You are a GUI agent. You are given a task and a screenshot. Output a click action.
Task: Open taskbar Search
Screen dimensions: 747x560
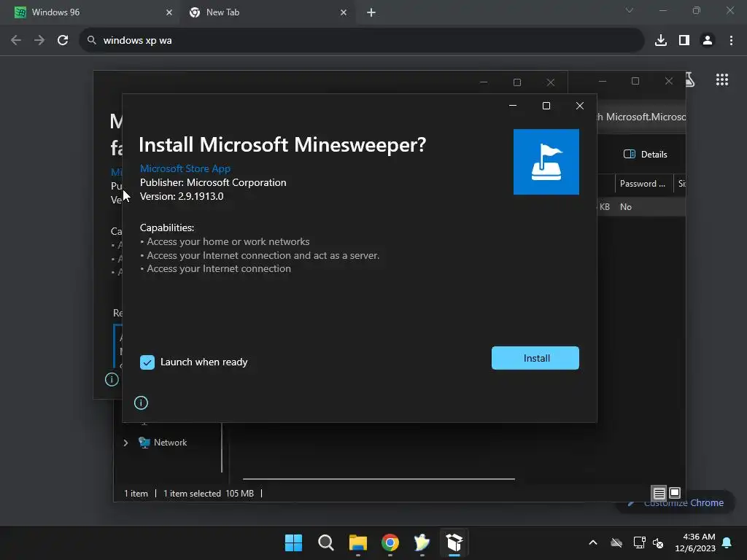click(326, 542)
